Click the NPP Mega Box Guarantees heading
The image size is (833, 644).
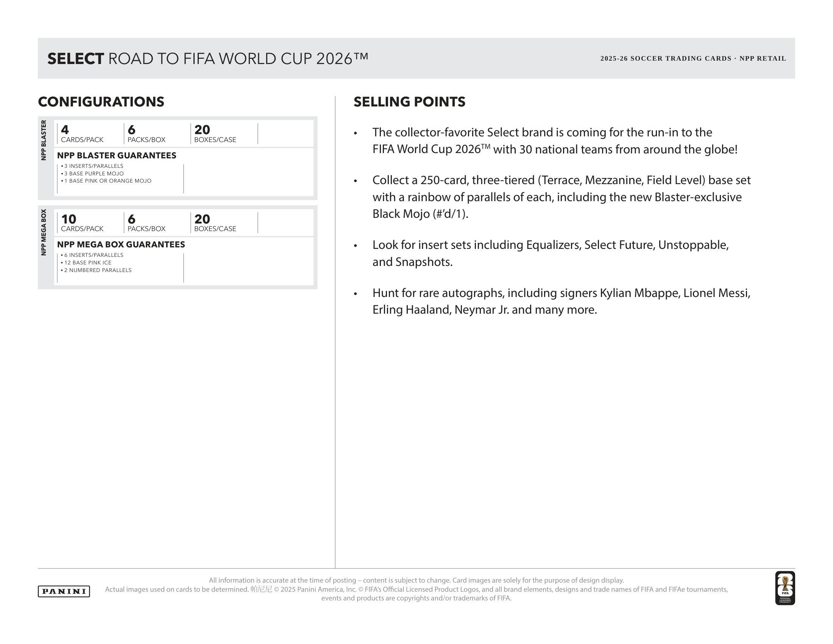tap(121, 245)
